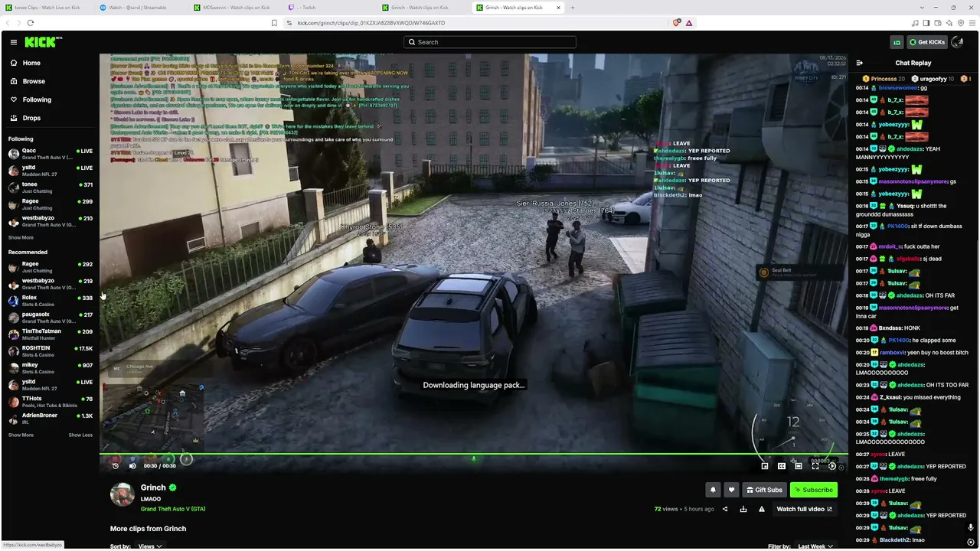Mute the clip audio
The height and width of the screenshot is (551, 980).
coord(132,465)
